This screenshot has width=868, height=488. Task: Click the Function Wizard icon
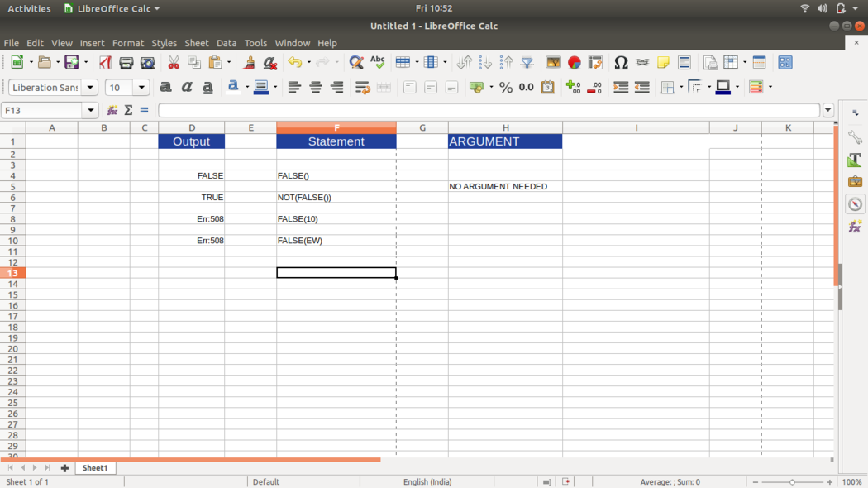[x=112, y=110]
